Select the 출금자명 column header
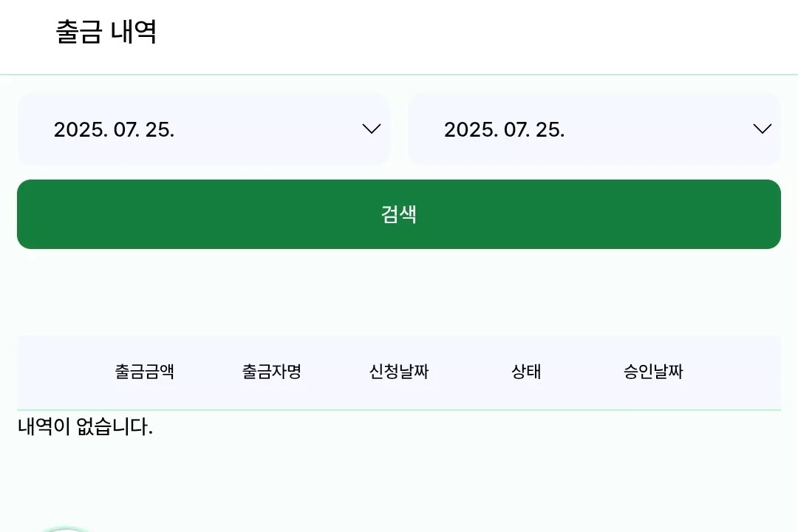798x532 pixels. (x=272, y=371)
